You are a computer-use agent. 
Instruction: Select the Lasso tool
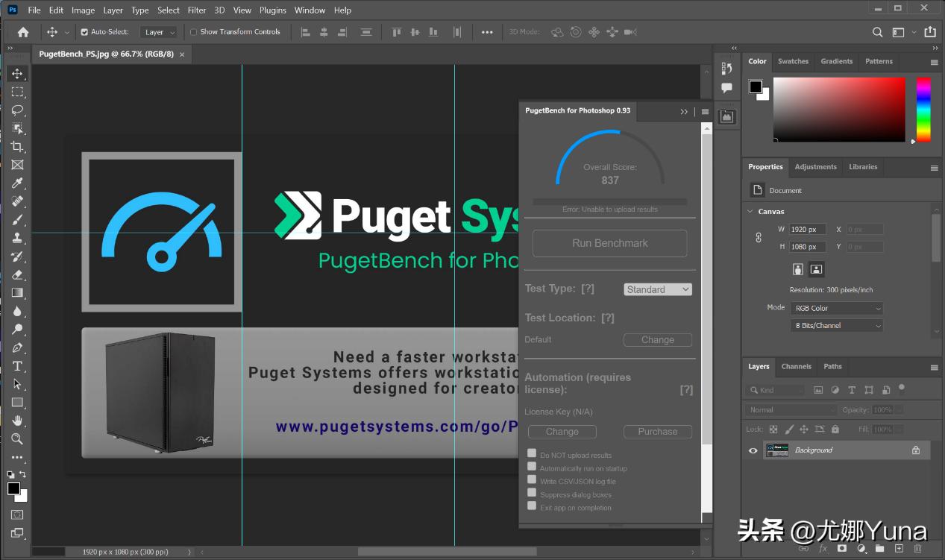(17, 110)
